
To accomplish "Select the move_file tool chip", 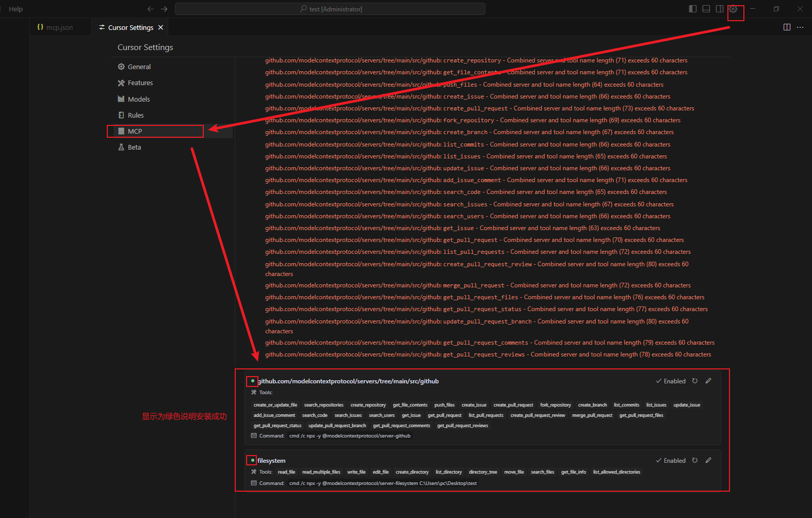I will pos(514,472).
